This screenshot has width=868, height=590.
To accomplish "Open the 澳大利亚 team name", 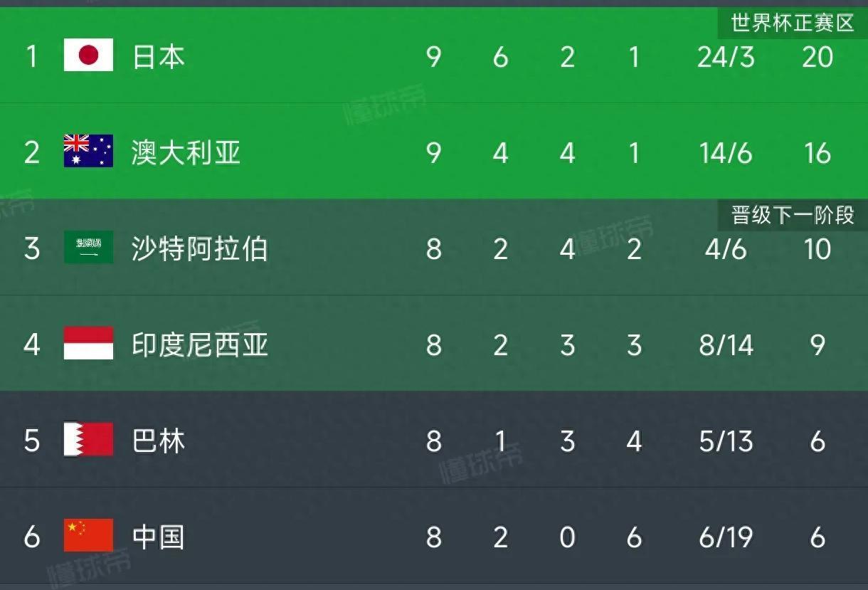I will (x=186, y=152).
